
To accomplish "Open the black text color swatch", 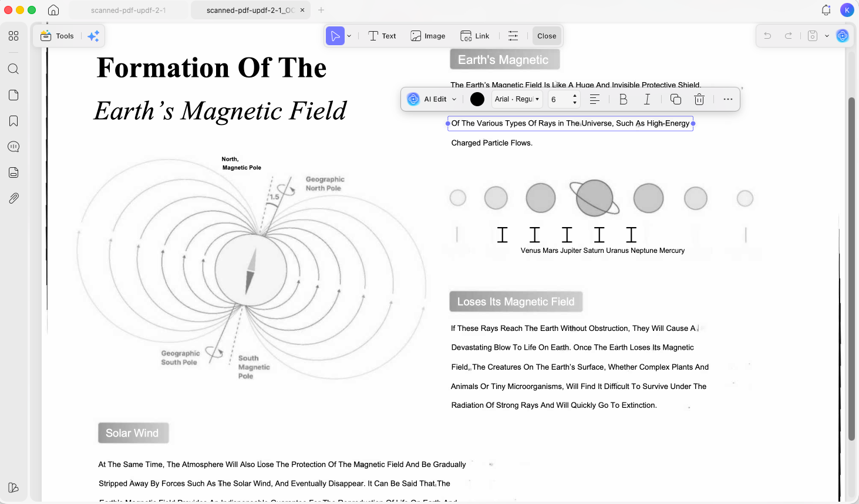I will (477, 99).
